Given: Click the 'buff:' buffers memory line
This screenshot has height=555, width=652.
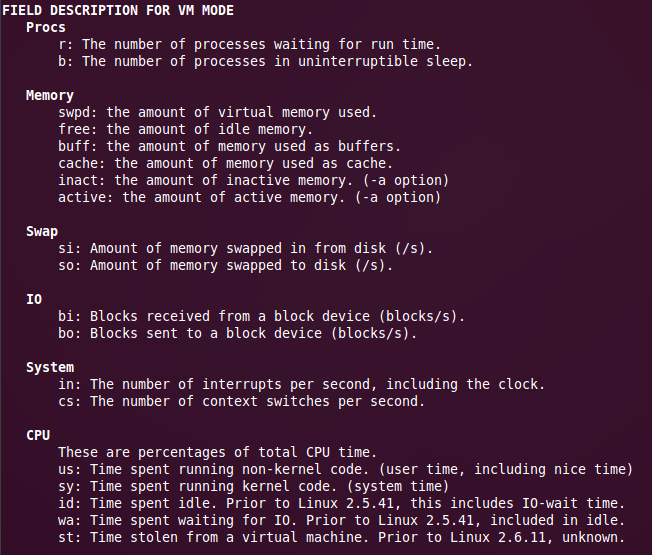Looking at the screenshot, I should 229,146.
